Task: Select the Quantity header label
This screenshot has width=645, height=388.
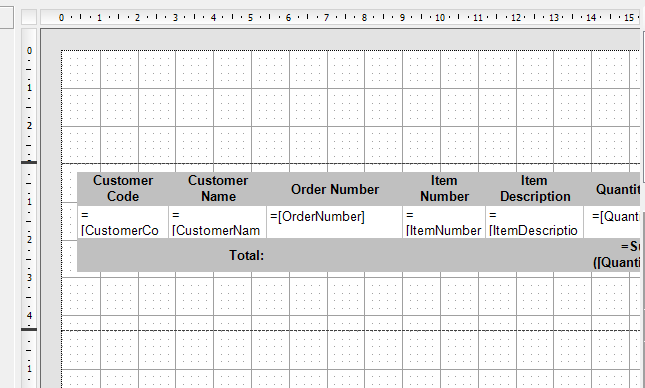Action: [x=612, y=189]
